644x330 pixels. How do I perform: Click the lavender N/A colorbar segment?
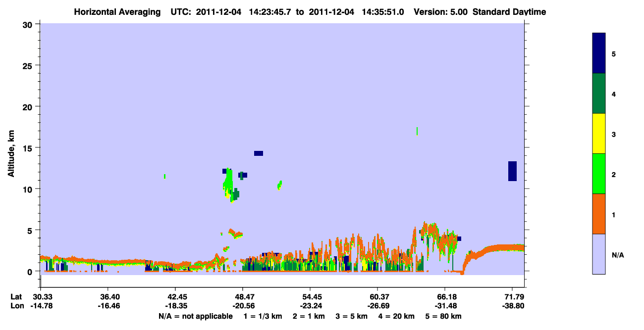tap(599, 254)
